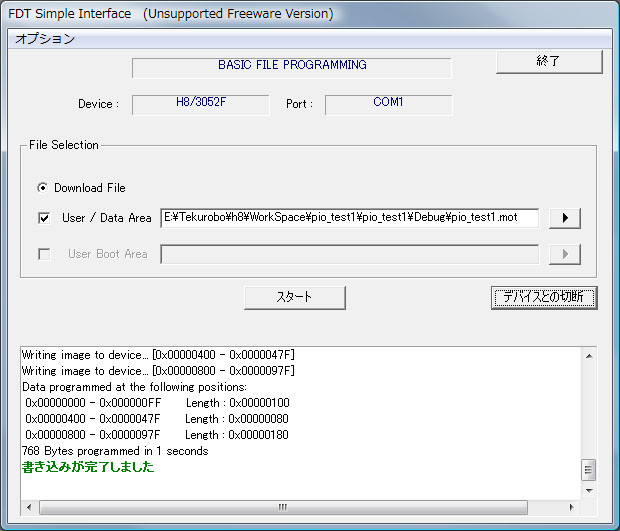Screen dimensions: 620x531
Task: Click the green 書き込みが完了しました message
Action: click(88, 467)
